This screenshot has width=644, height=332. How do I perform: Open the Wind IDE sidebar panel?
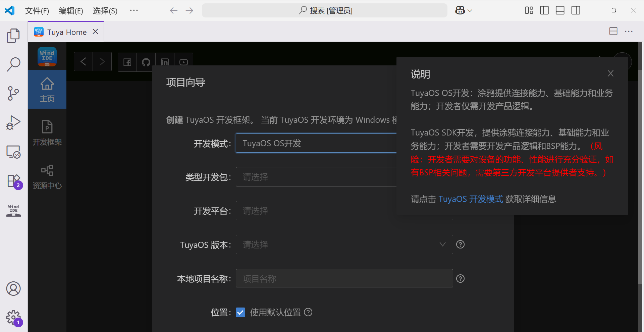pos(13,210)
